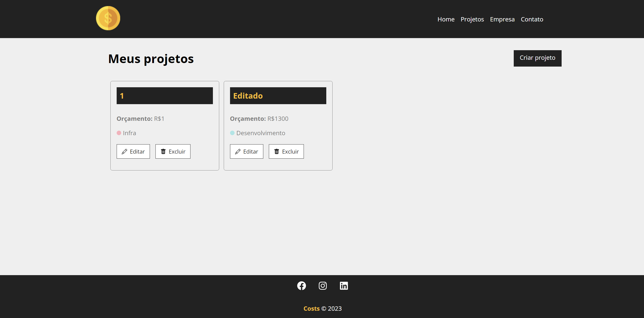This screenshot has height=318, width=644.
Task: Click the pink Infra category dot
Action: point(119,133)
